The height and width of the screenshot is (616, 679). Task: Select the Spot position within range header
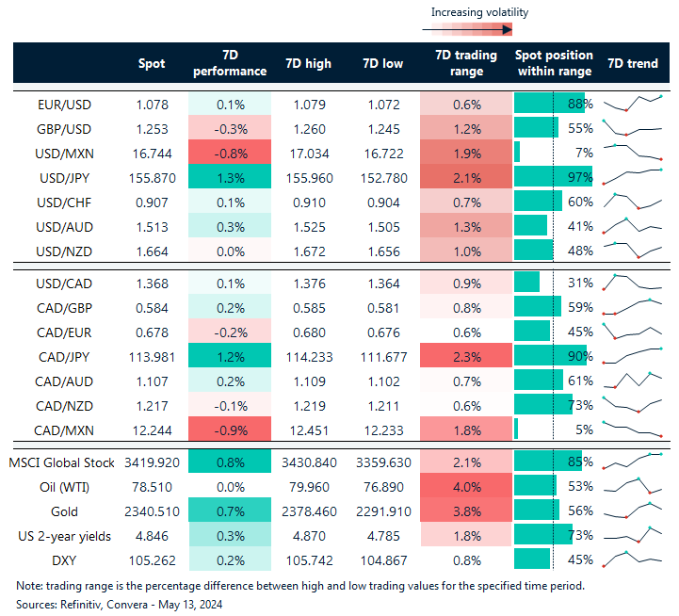554,64
